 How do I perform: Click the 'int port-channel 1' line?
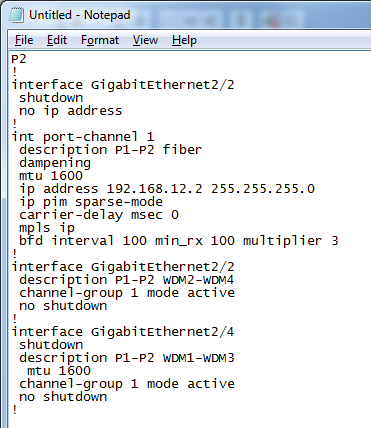point(83,137)
